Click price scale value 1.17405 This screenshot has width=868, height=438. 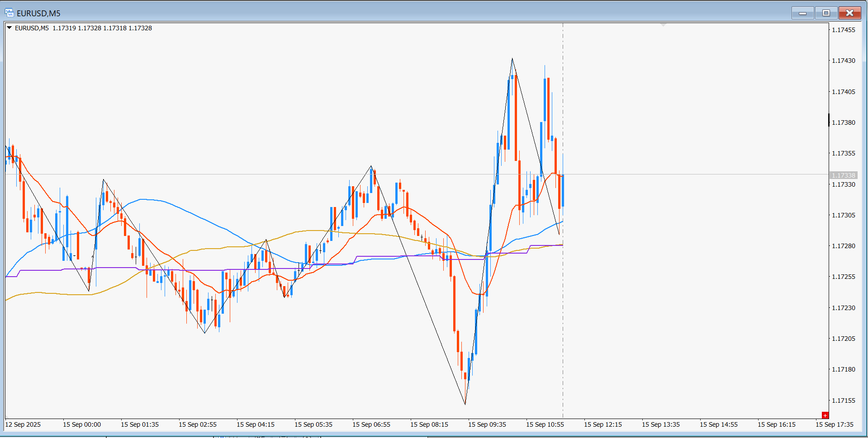pos(844,92)
